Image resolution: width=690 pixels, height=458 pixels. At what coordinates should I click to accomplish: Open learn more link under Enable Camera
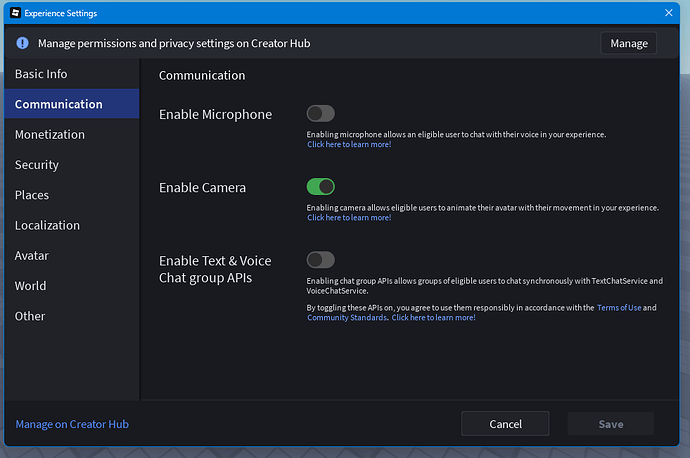(349, 217)
